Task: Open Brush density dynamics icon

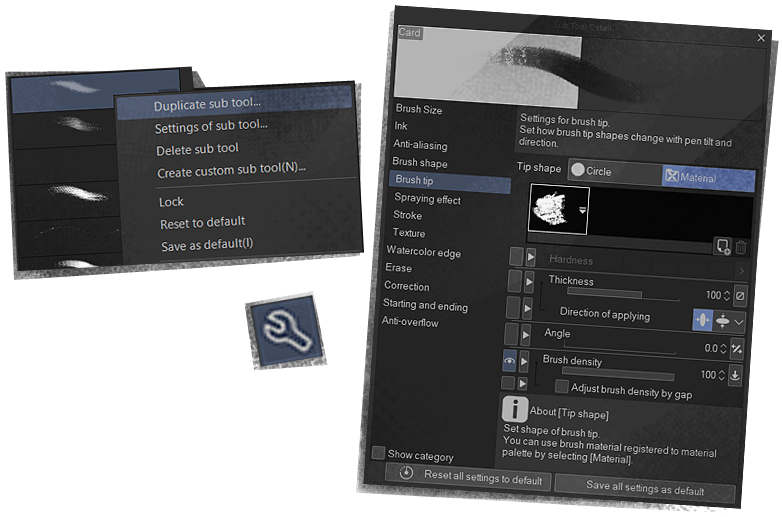Action: pos(735,375)
